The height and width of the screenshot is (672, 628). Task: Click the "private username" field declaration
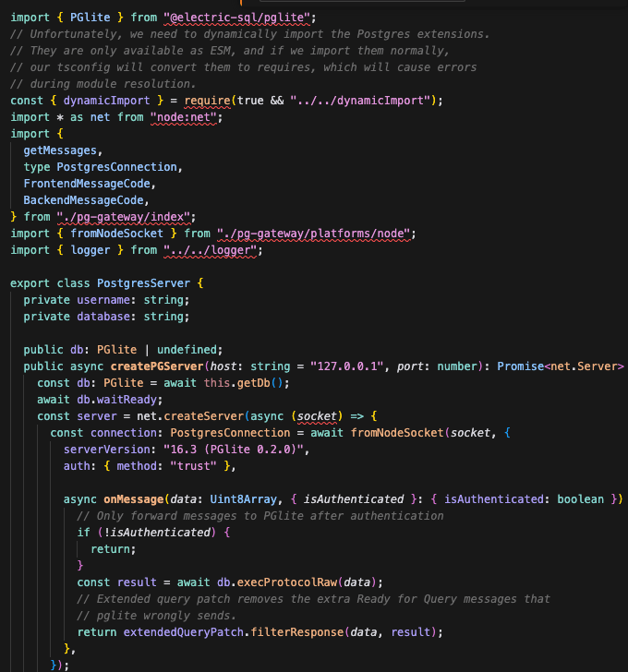pyautogui.click(x=106, y=300)
